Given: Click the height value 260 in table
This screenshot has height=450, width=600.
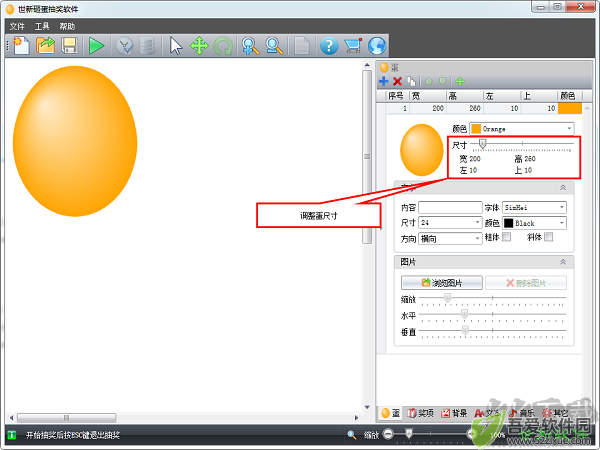Looking at the screenshot, I should click(x=475, y=108).
